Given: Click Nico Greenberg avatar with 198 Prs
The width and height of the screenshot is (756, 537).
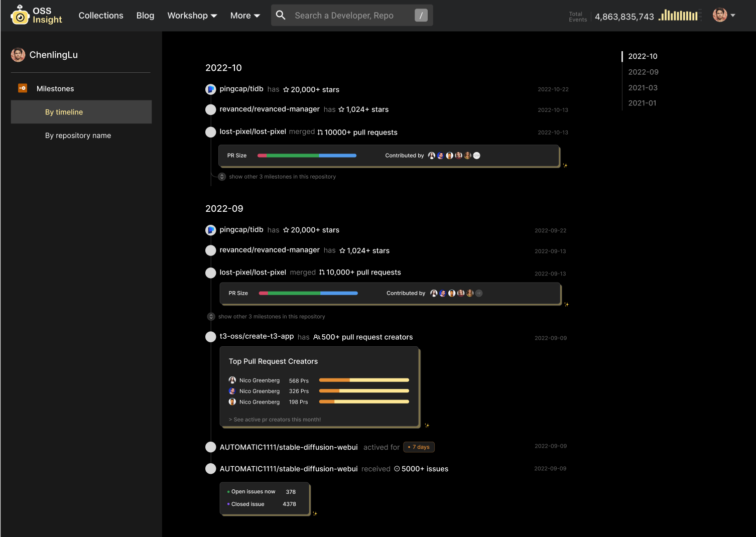Looking at the screenshot, I should click(232, 402).
